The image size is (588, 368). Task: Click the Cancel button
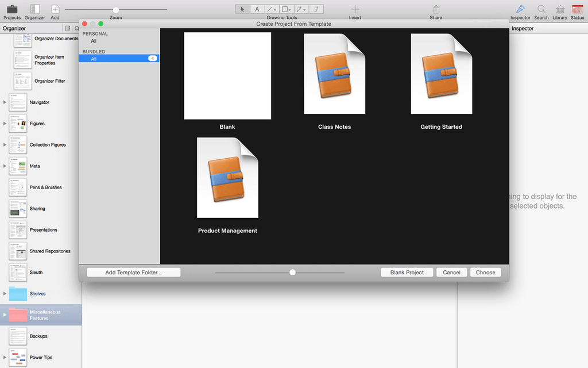point(451,273)
